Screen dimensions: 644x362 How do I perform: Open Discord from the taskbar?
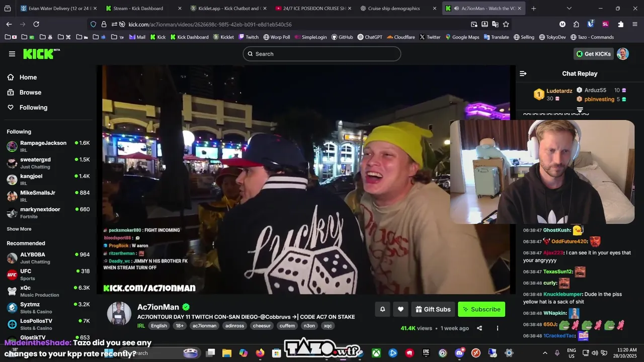(459, 353)
